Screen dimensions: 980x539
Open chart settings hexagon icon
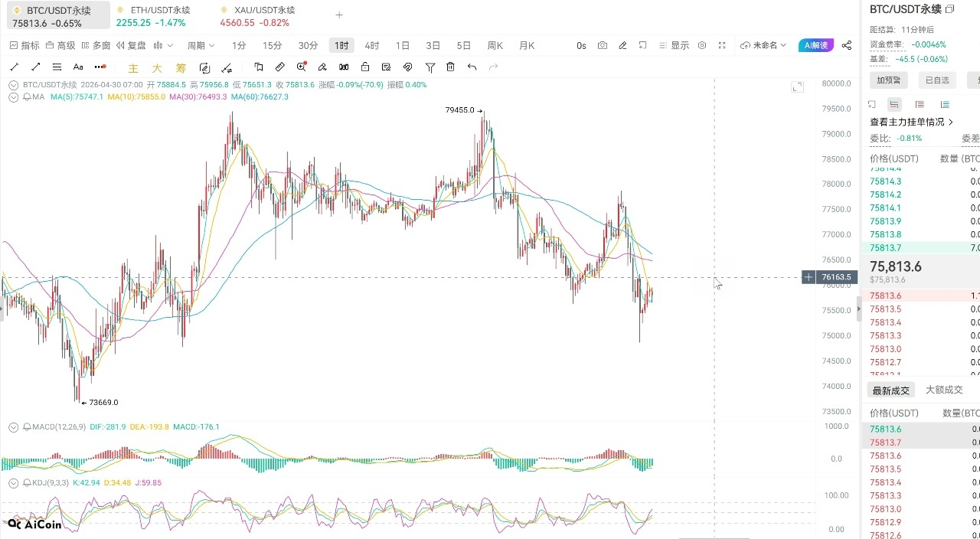702,45
